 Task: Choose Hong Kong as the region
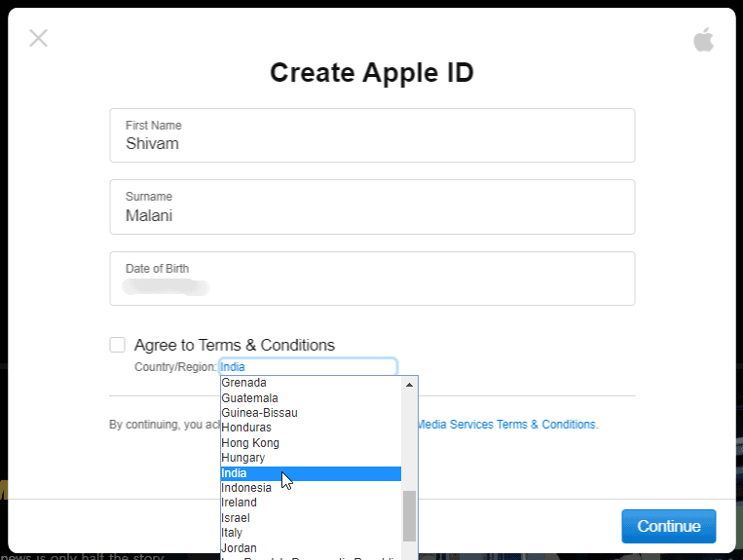click(311, 442)
